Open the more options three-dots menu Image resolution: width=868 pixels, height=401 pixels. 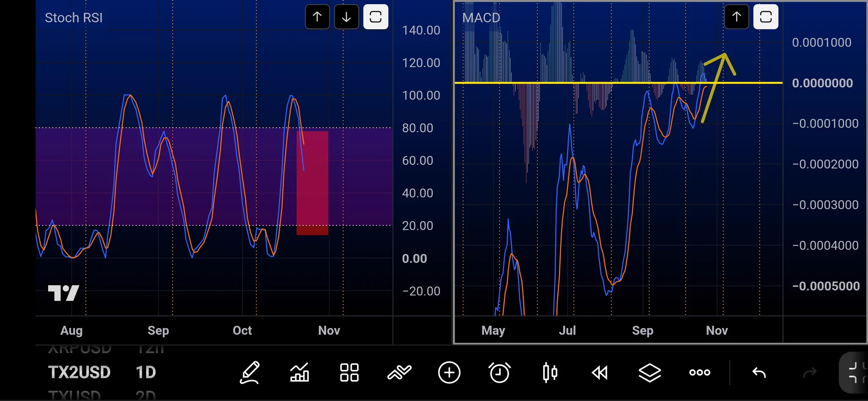(x=700, y=373)
